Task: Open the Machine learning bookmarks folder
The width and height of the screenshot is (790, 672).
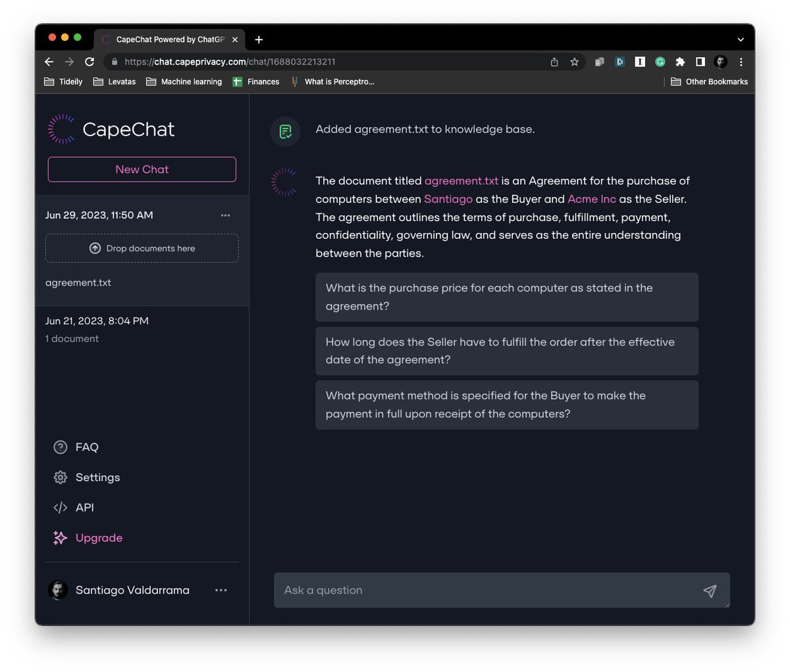Action: (184, 82)
